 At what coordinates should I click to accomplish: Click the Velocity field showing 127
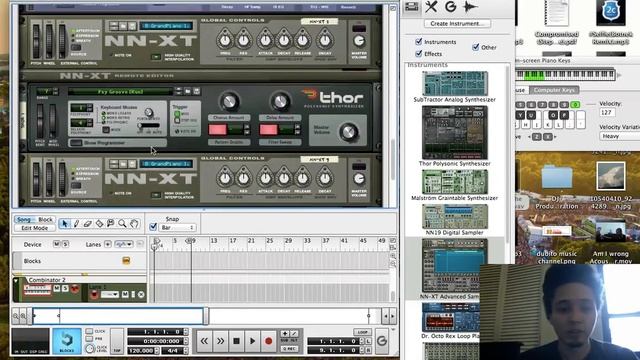coord(607,112)
